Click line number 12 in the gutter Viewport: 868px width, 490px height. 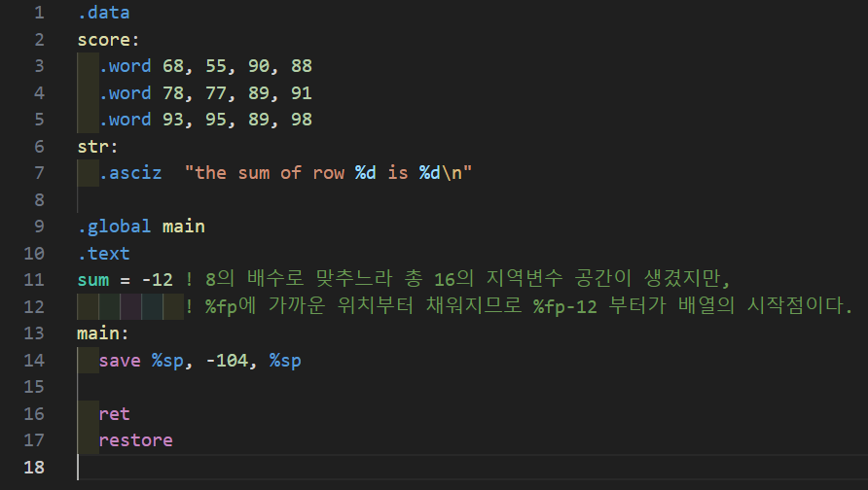click(34, 307)
